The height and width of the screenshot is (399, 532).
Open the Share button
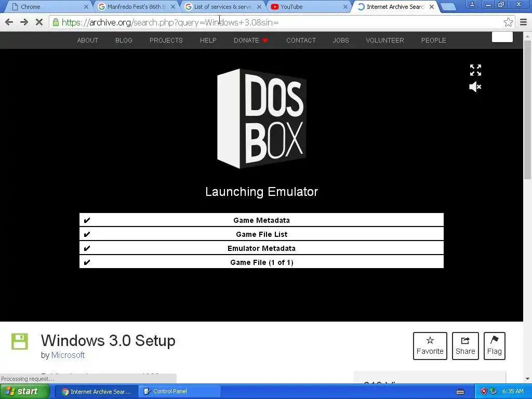(465, 345)
